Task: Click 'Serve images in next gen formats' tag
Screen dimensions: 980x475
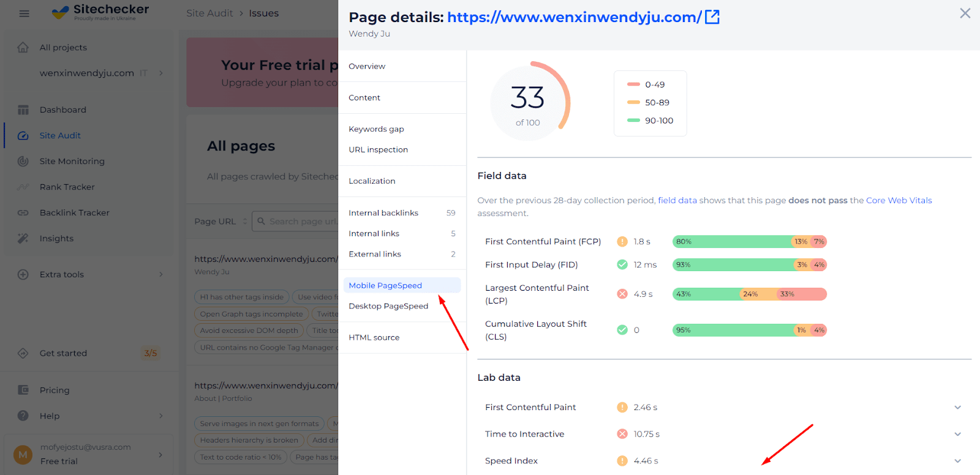Action: [x=259, y=424]
